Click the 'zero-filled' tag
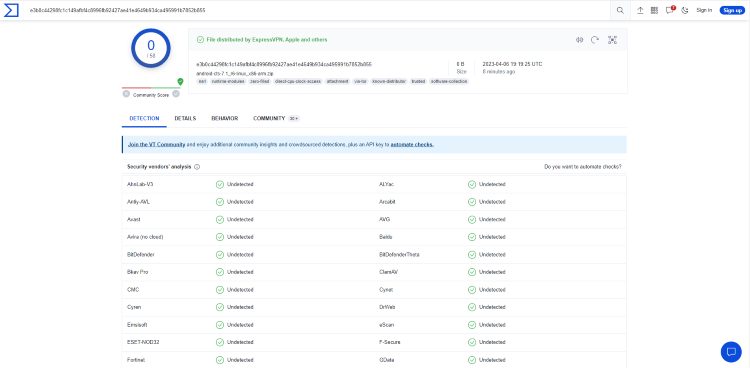This screenshot has height=368, width=750. 260,81
